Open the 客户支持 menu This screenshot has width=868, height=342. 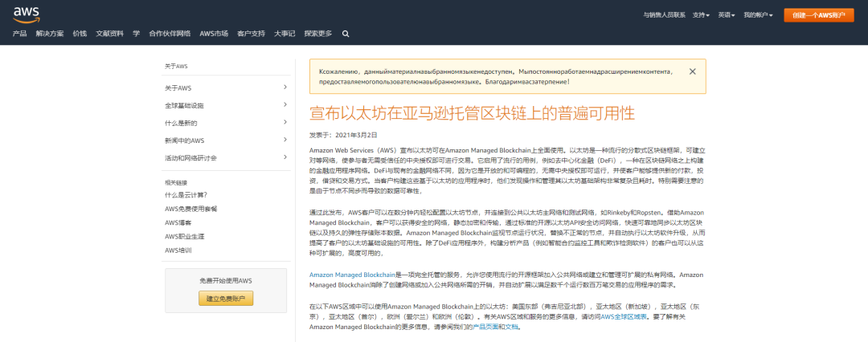pos(251,34)
